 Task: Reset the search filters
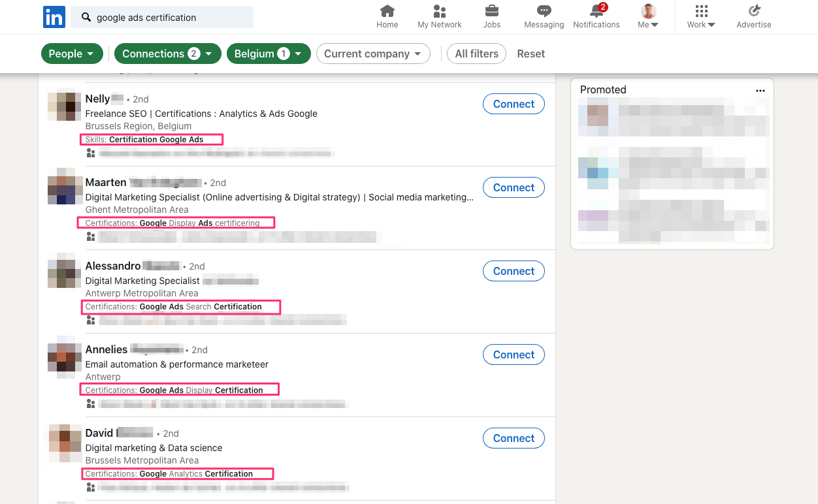click(x=531, y=54)
